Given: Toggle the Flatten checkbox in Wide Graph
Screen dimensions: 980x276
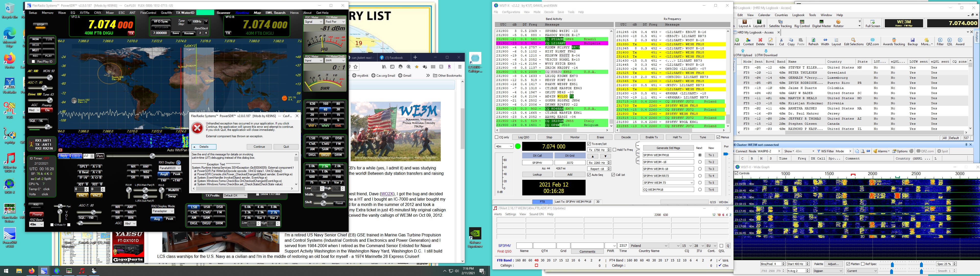Looking at the screenshot, I should pos(848,264).
